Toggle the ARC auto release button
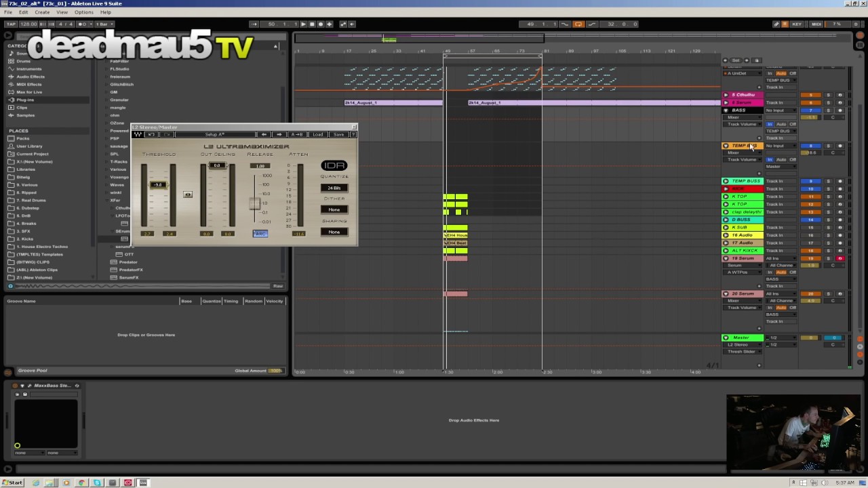 pyautogui.click(x=260, y=234)
